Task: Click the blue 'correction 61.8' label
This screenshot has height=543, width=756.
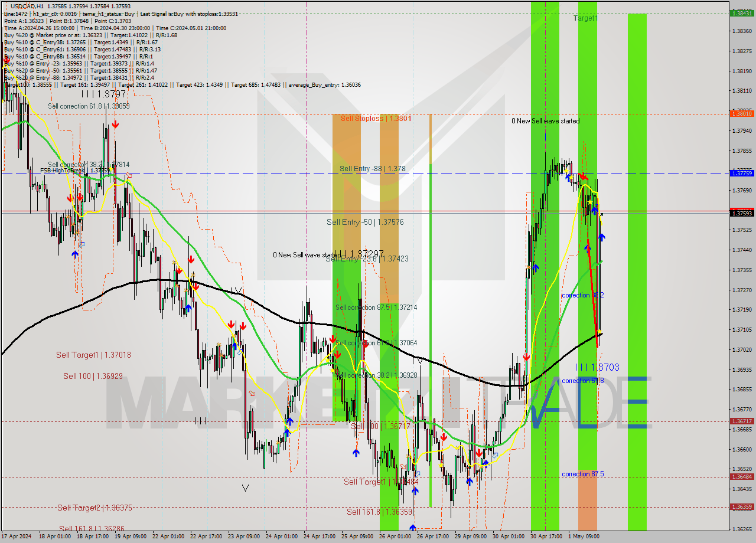Action: tap(582, 381)
